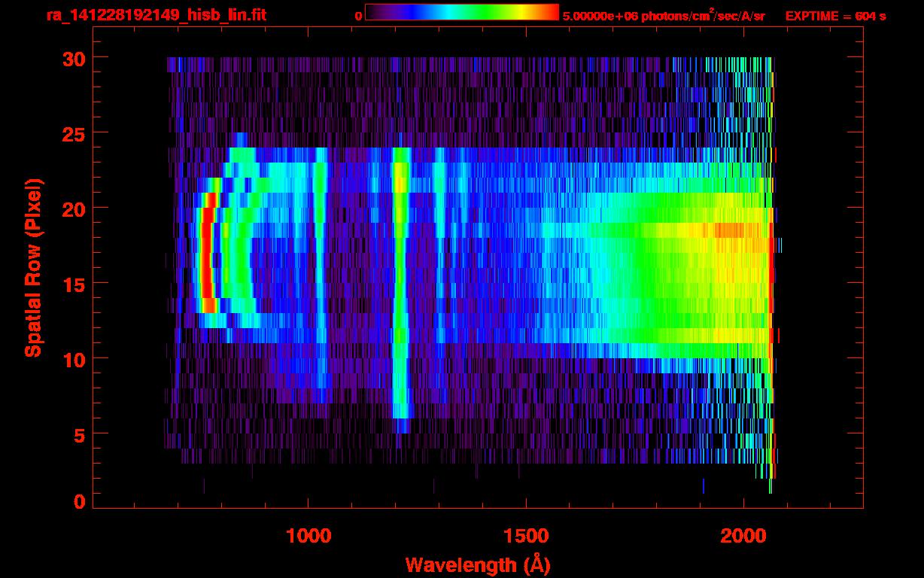Click the rainbow color scale bar
This screenshot has width=924, height=578.
pyautogui.click(x=462, y=13)
